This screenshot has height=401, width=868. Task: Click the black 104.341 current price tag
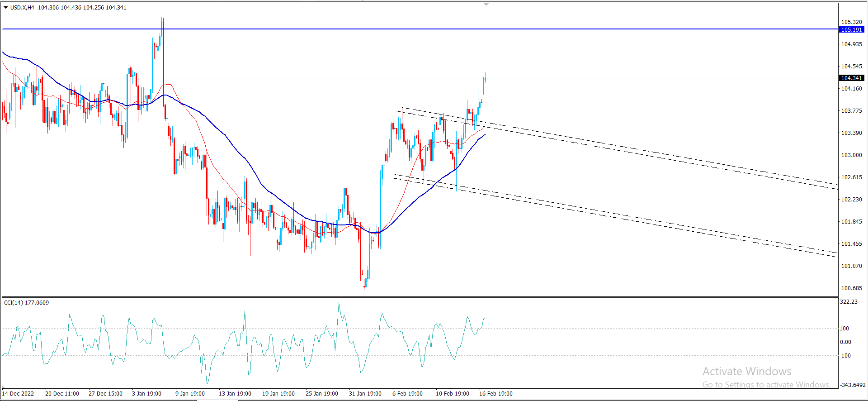[851, 78]
